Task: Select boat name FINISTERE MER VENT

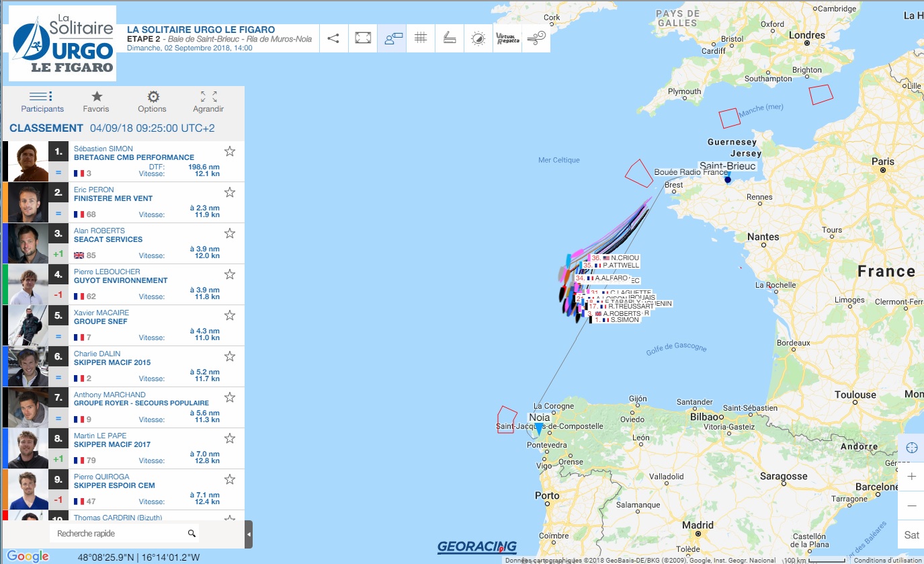Action: click(113, 198)
